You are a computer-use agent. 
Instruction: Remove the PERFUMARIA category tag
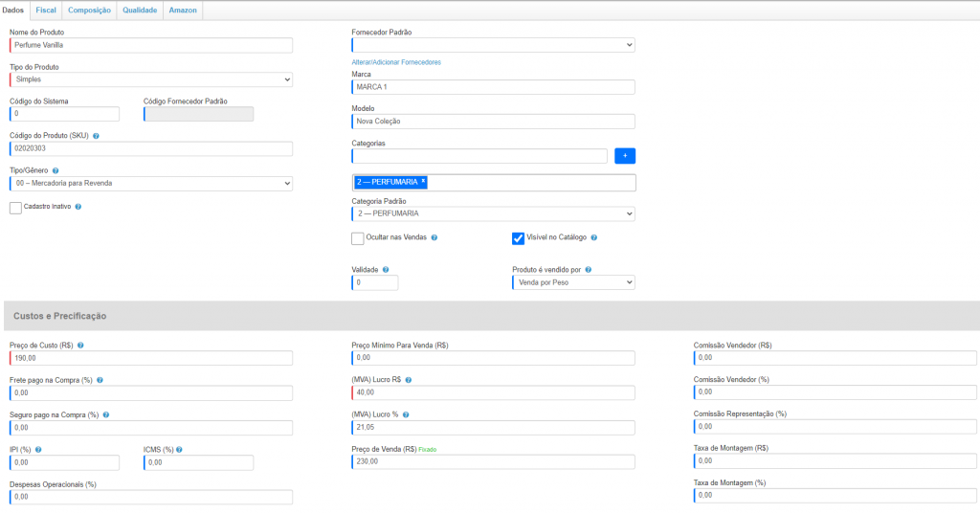point(423,181)
